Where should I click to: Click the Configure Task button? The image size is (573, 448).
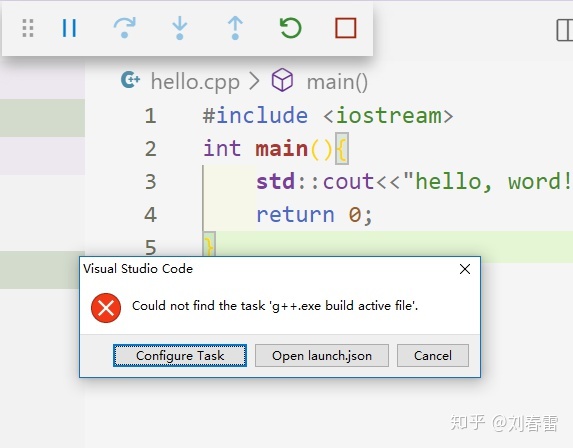pos(180,356)
